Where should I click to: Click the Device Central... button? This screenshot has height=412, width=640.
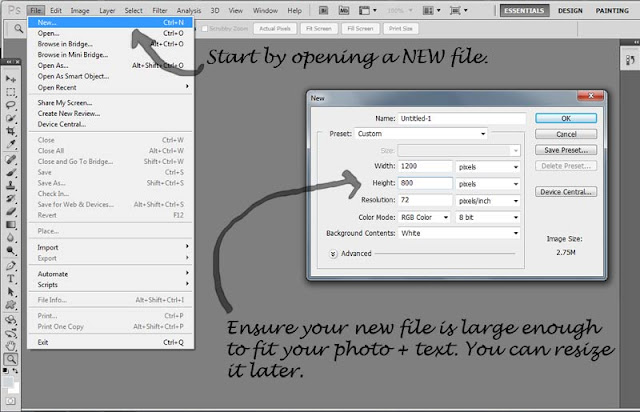[x=566, y=192]
